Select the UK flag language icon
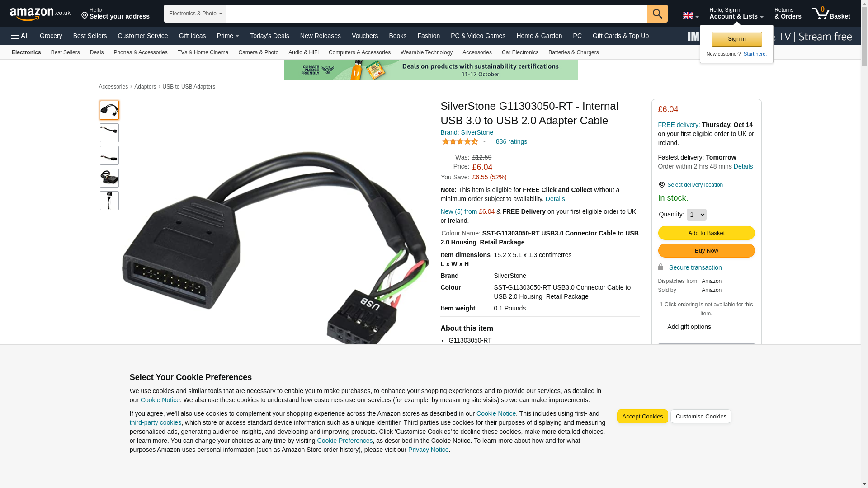The image size is (868, 488). tap(688, 15)
